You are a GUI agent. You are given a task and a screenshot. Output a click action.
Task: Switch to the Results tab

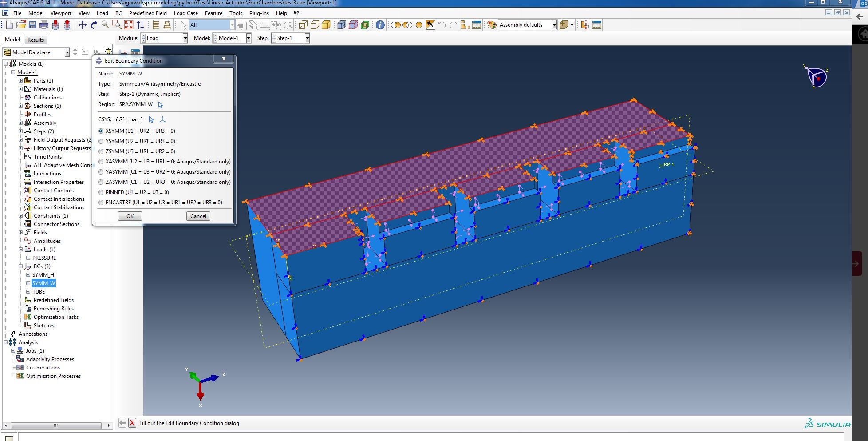[x=36, y=40]
